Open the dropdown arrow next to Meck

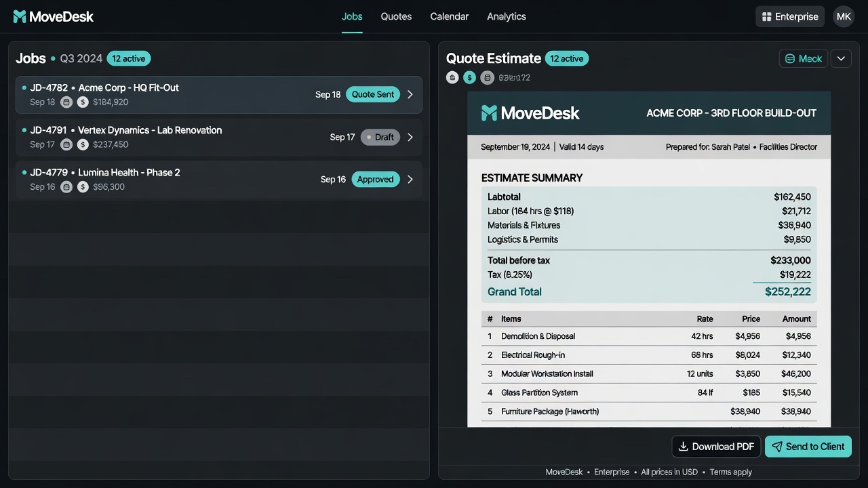point(841,58)
